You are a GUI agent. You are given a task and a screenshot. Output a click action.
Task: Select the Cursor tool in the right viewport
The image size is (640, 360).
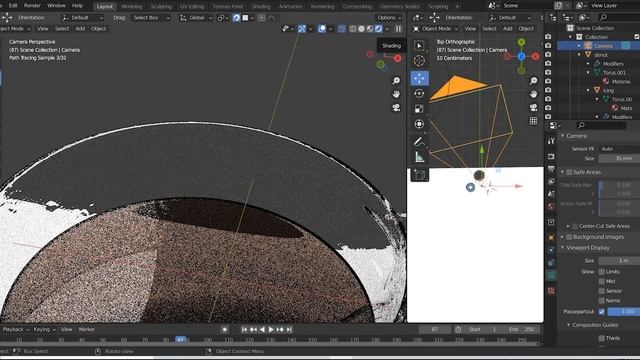click(419, 60)
